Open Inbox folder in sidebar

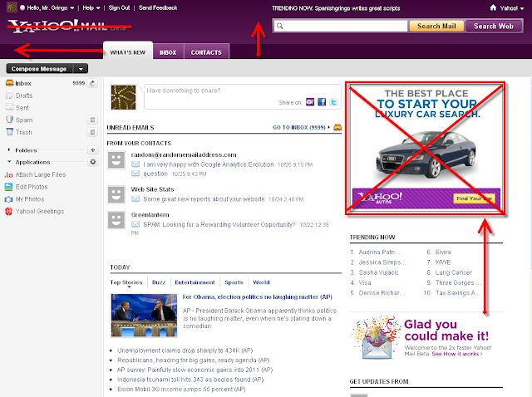coord(23,83)
